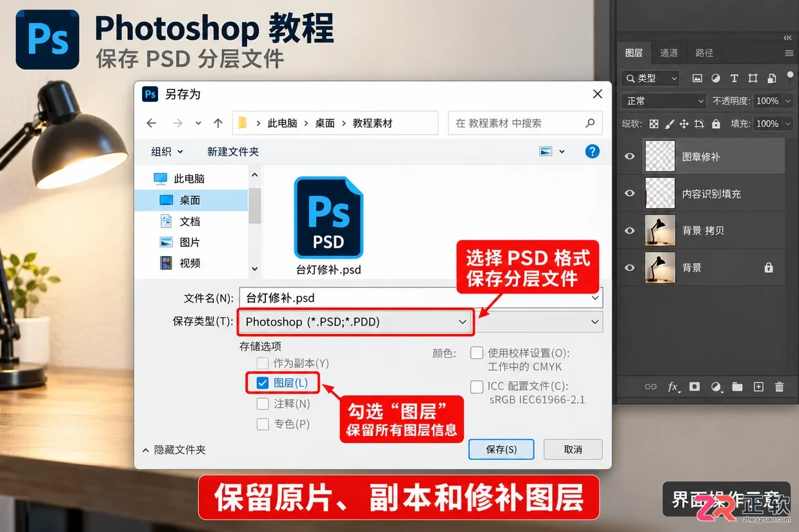This screenshot has height=532, width=799.
Task: Click lock transparent pixels icon
Action: [654, 123]
